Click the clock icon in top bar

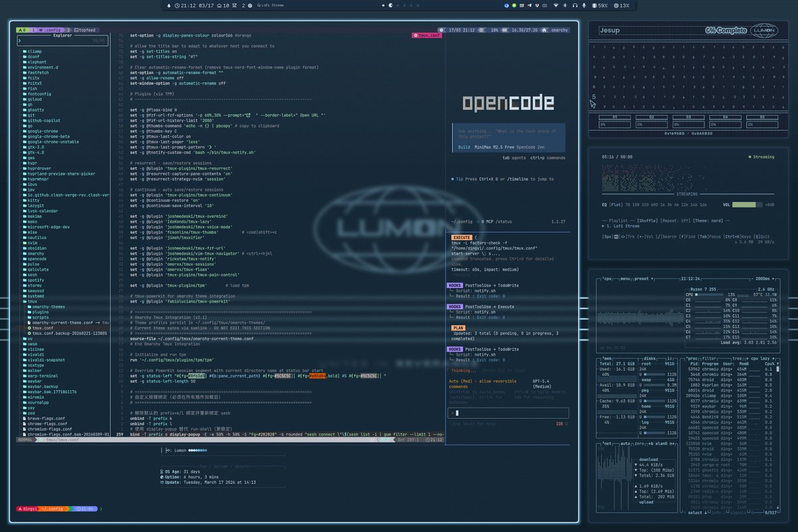pos(178,5)
